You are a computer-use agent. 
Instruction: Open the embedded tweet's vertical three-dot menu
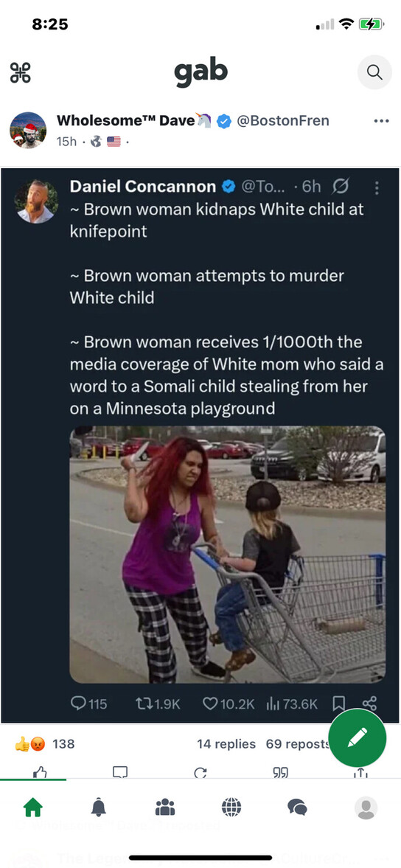377,188
